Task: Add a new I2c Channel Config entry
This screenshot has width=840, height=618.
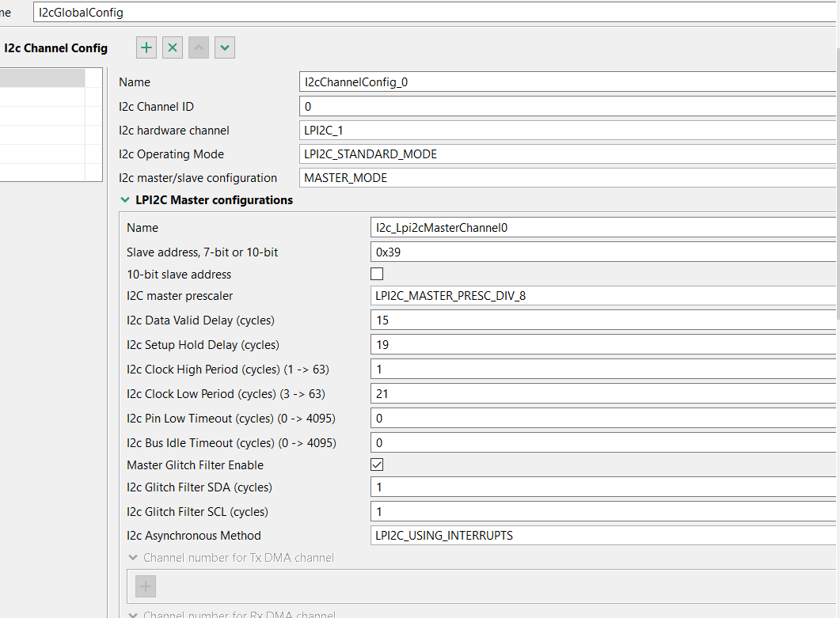Action: [146, 47]
